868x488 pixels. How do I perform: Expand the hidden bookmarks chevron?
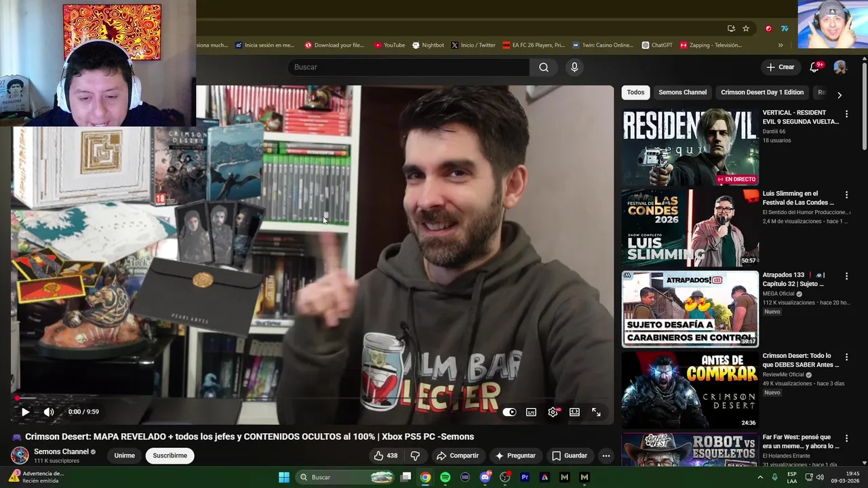tap(781, 45)
